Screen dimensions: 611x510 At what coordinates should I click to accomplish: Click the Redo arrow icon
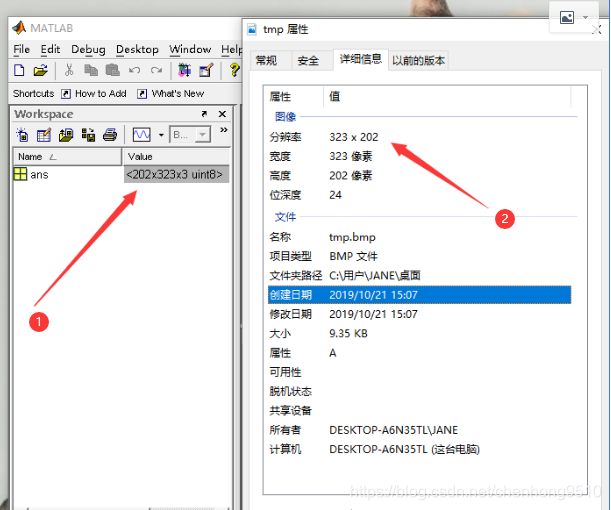(157, 70)
